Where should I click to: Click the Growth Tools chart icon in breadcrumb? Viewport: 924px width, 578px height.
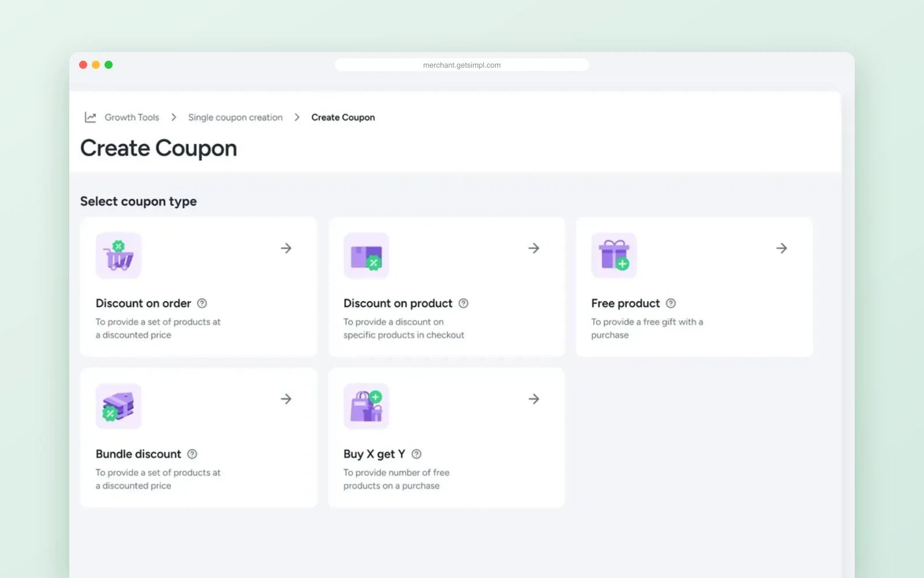(90, 117)
